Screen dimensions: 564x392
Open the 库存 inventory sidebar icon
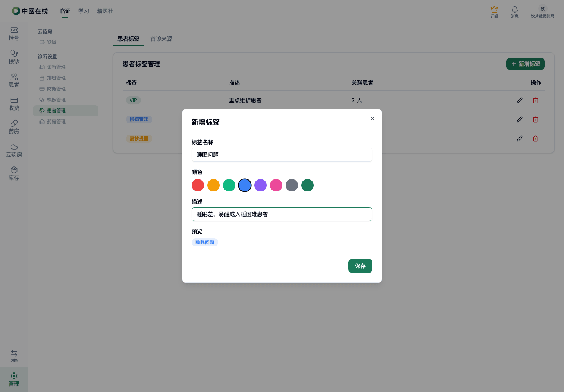(x=14, y=174)
